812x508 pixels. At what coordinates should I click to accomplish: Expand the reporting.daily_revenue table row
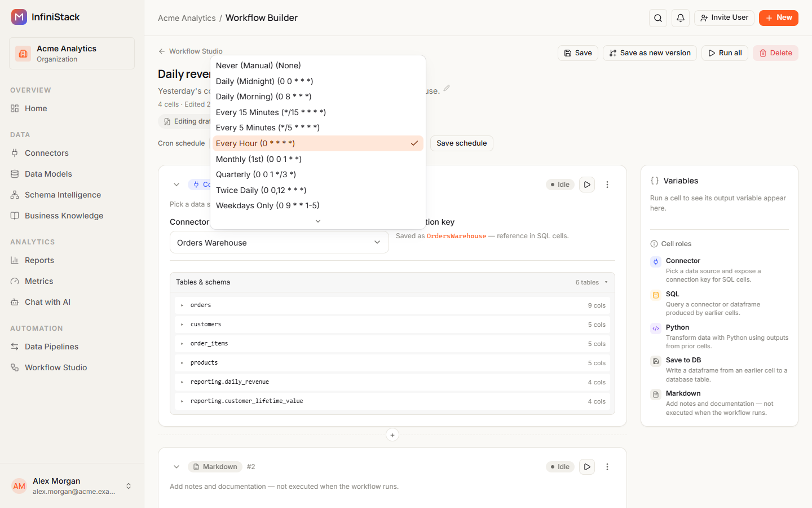tap(392, 382)
